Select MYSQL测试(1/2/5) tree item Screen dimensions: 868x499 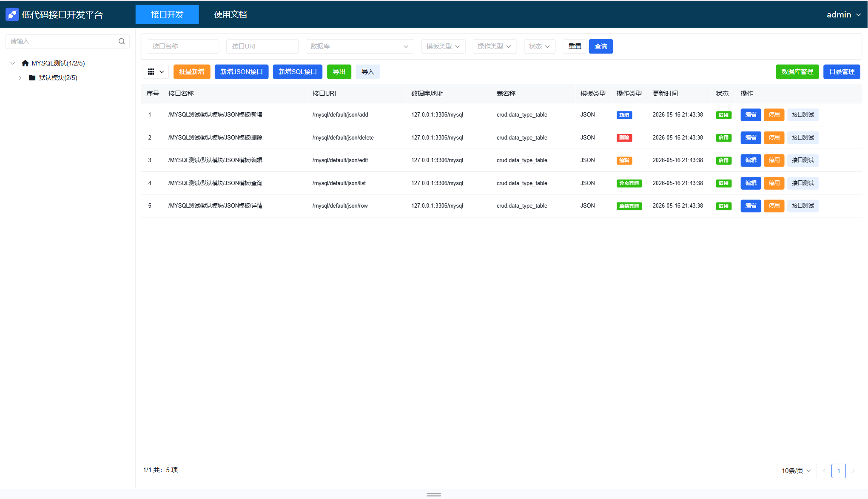[x=58, y=63]
